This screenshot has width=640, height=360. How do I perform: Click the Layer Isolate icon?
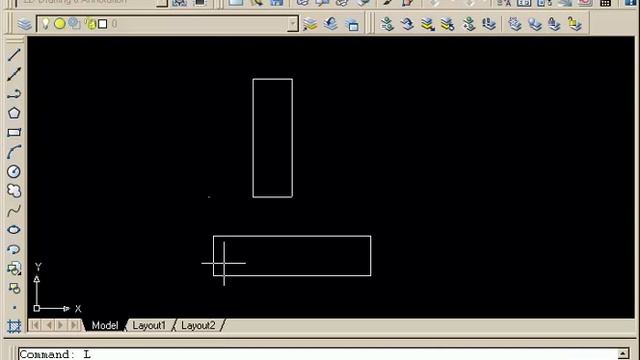[427, 24]
